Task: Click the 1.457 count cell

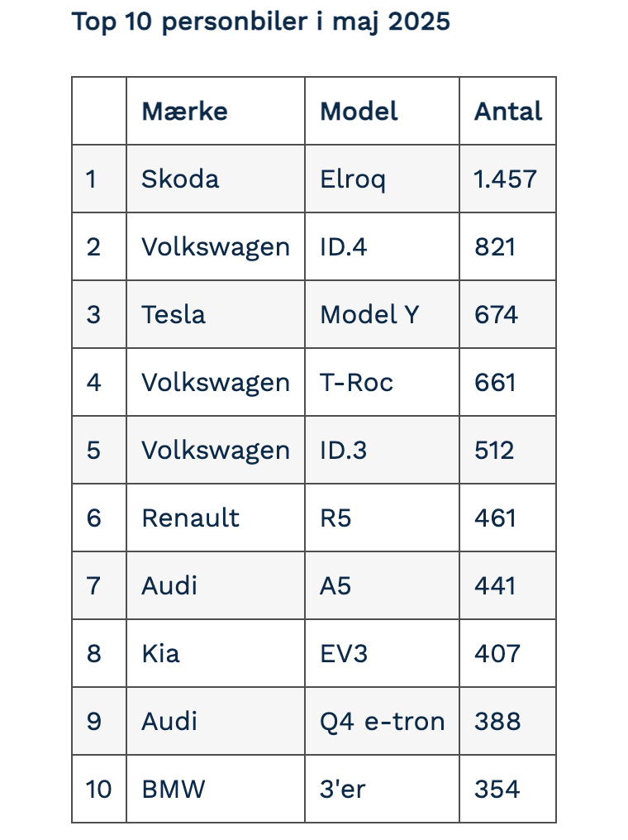Action: coord(505,179)
